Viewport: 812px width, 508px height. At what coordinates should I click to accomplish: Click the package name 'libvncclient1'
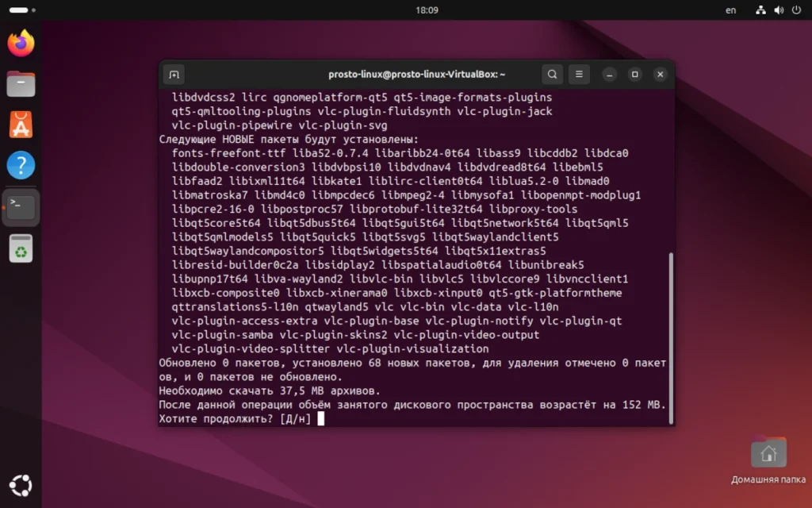coord(587,279)
